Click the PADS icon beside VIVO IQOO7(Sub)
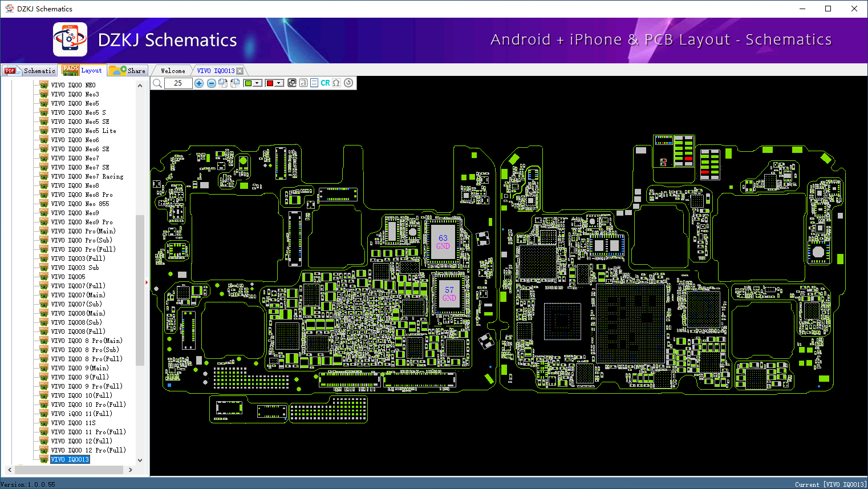Viewport: 868px width, 489px height. [44, 304]
